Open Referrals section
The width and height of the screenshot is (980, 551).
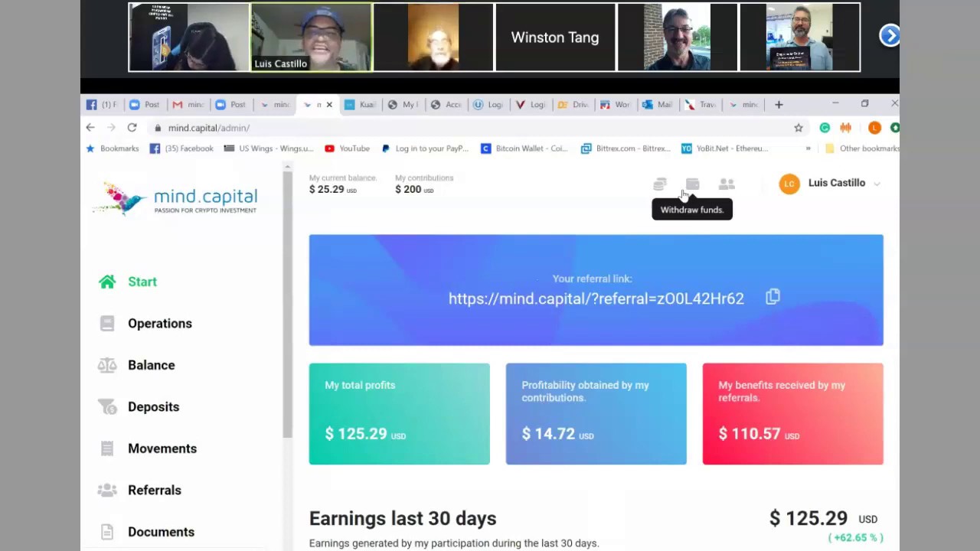[155, 490]
